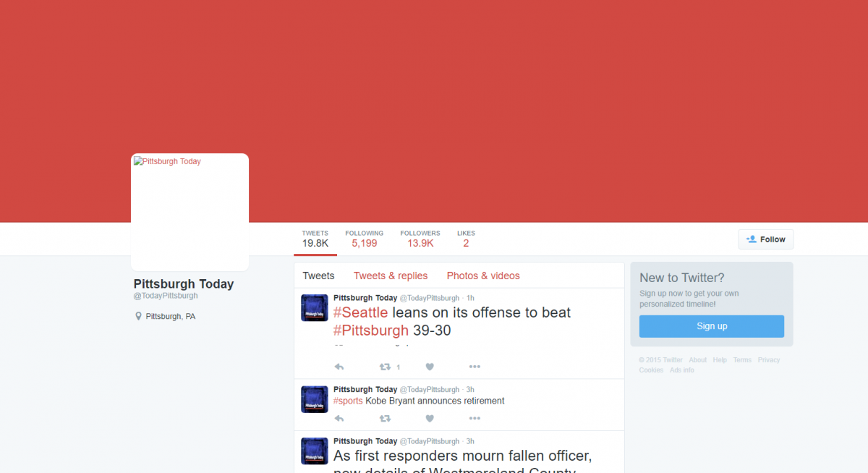Screen dimensions: 868x473
Task: Open more options on Kobe Bryant tweet
Action: click(475, 418)
